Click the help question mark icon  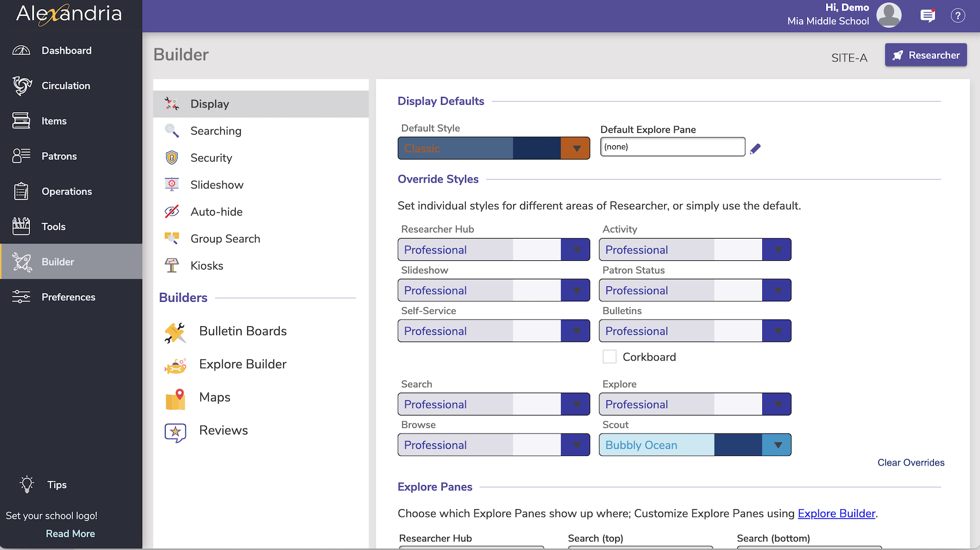coord(958,16)
